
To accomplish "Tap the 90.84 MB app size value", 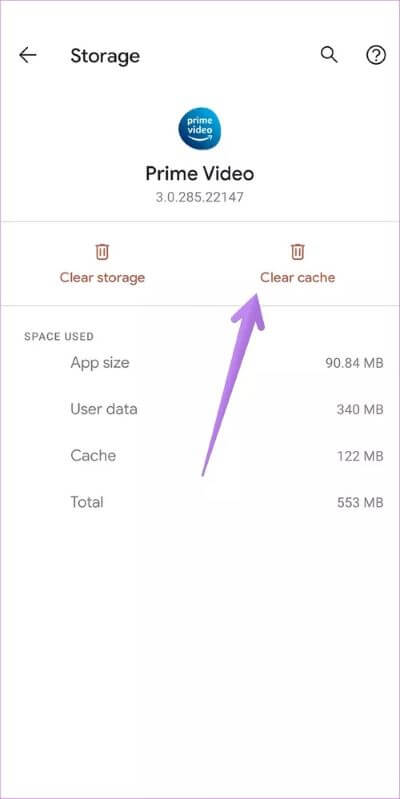I will coord(354,363).
